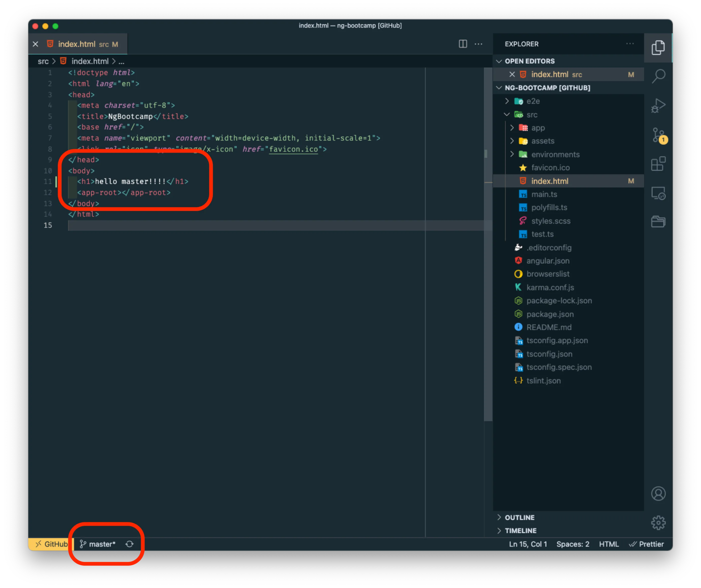Viewport: 701px width, 588px height.
Task: Collapse the NG-BOOTCAMP [GITHUB] section
Action: [568, 88]
